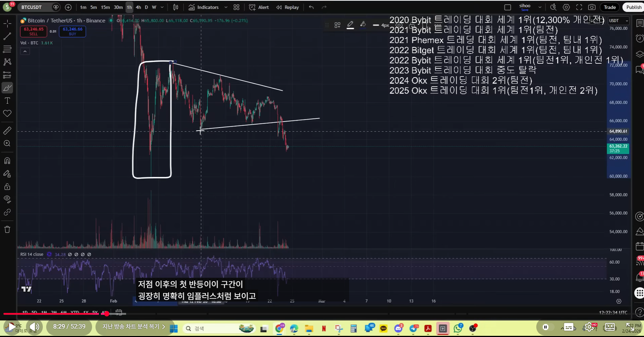The image size is (644, 337).
Task: Open the go-to-date calendar icon
Action: click(119, 313)
